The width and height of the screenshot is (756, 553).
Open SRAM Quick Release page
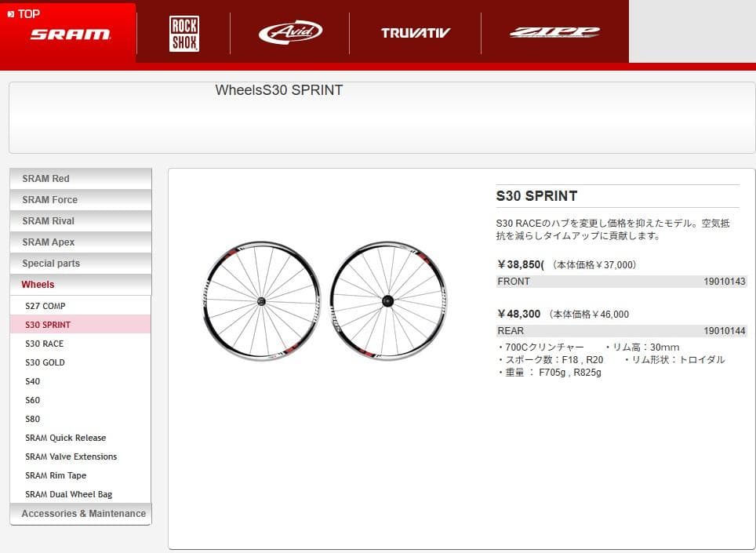66,438
